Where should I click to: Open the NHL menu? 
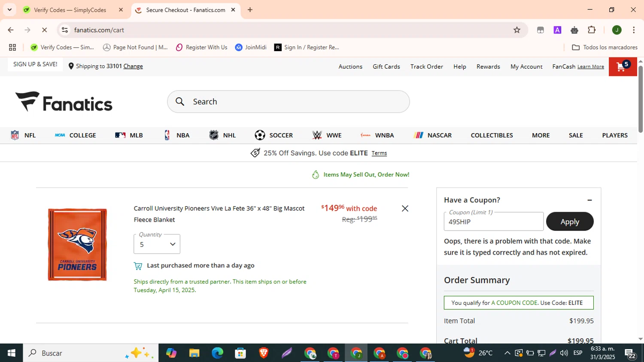(x=222, y=135)
